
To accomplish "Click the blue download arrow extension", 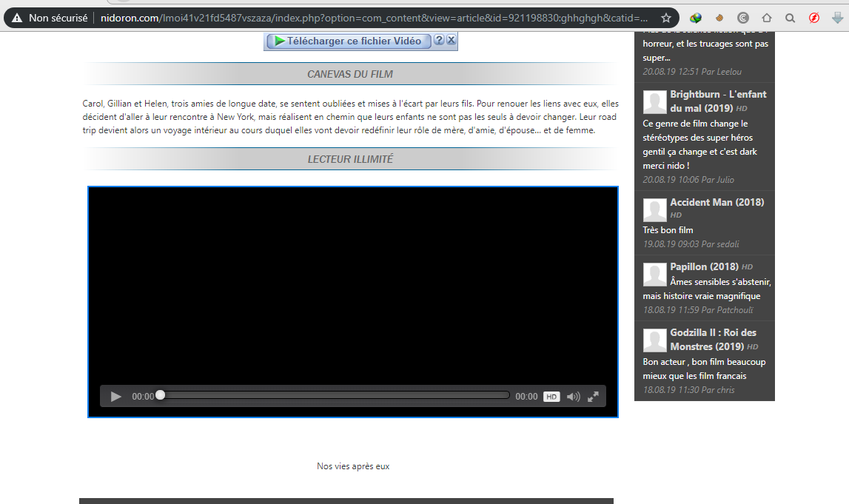I will point(837,18).
